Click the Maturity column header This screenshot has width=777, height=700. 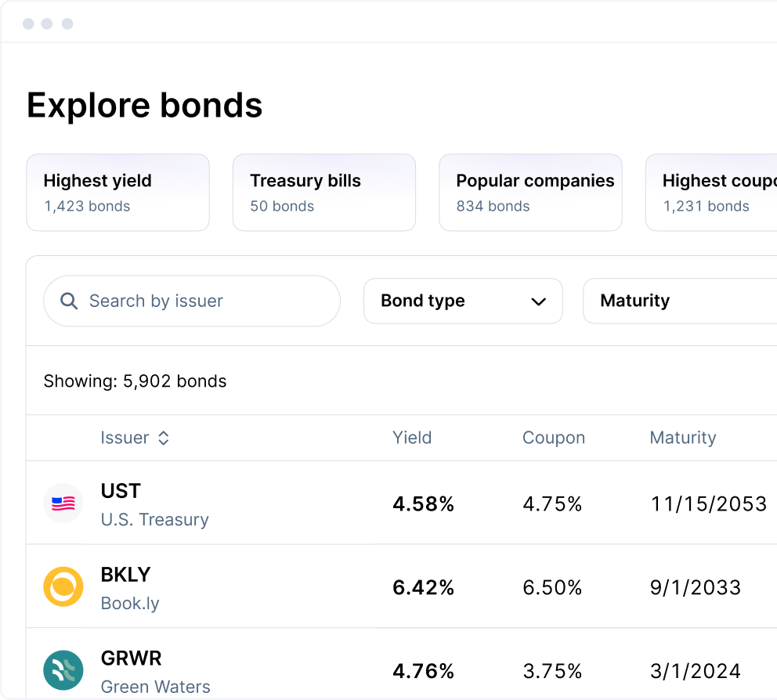tap(683, 438)
